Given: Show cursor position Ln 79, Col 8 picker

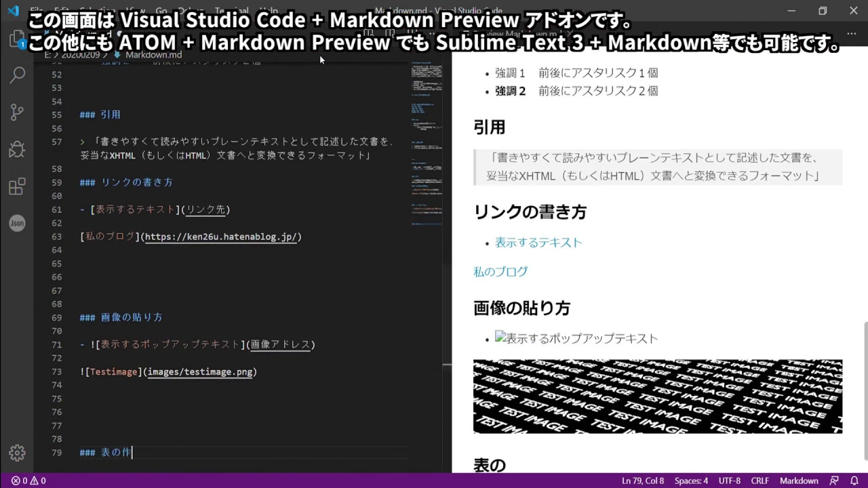Looking at the screenshot, I should 643,481.
